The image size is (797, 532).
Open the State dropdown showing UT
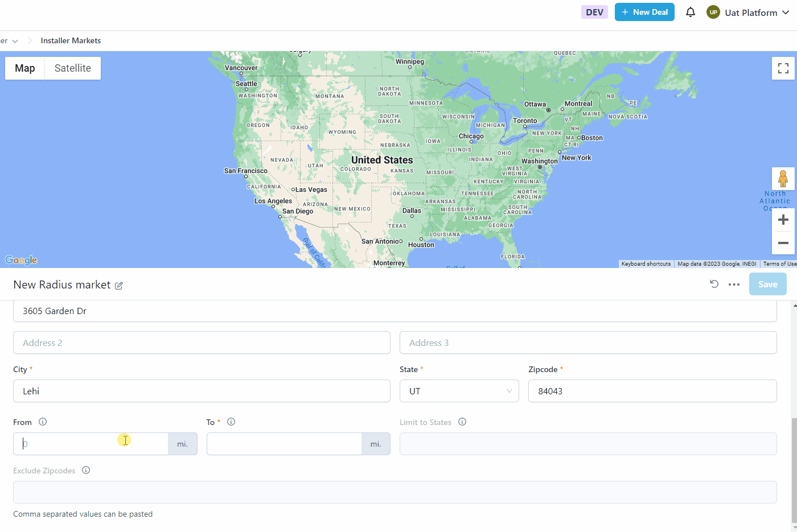coord(459,391)
